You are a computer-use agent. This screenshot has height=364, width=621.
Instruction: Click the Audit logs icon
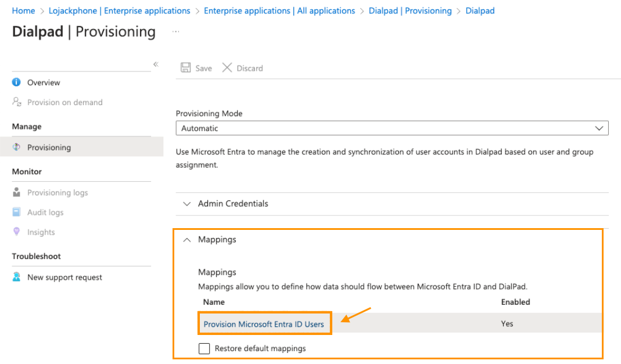click(16, 212)
